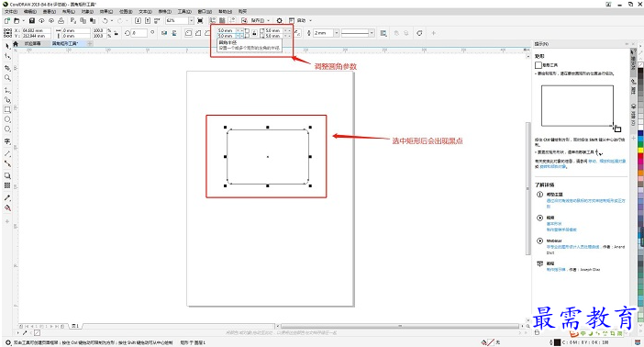Toggle the lock ratio padlock for object size
Image resolution: width=644 pixels, height=347 pixels.
117,33
